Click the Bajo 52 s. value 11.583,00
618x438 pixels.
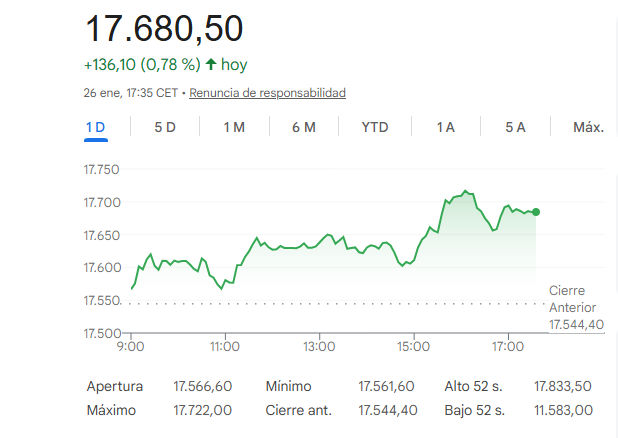[563, 410]
